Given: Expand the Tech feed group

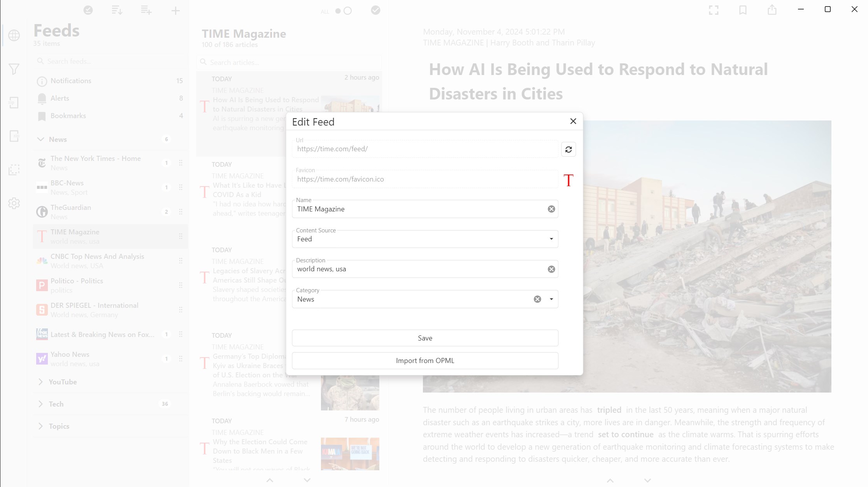Looking at the screenshot, I should pyautogui.click(x=40, y=404).
